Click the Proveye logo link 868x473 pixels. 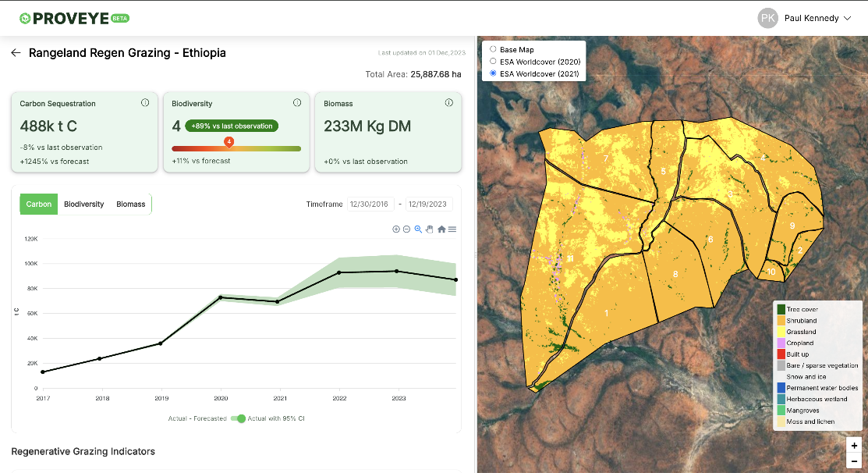(74, 18)
